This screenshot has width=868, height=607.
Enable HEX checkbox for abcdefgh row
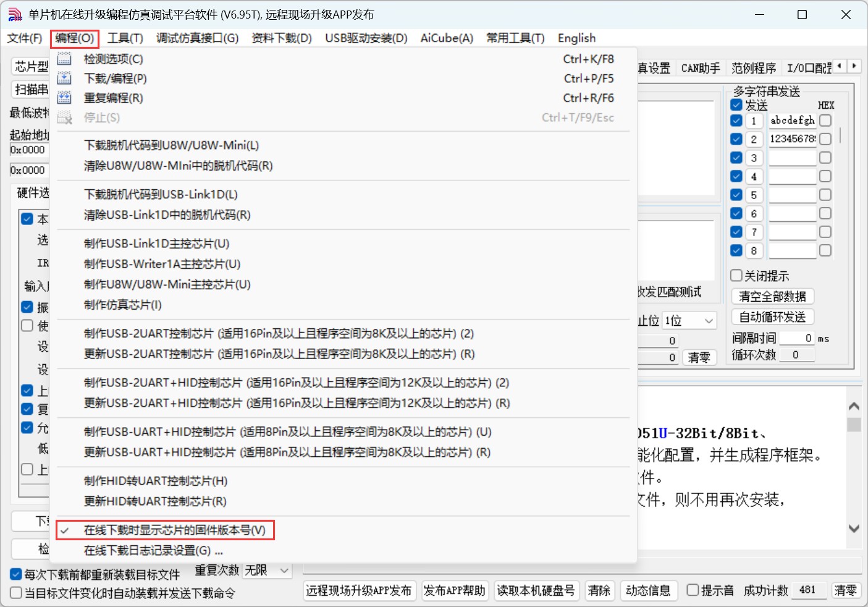pos(825,121)
